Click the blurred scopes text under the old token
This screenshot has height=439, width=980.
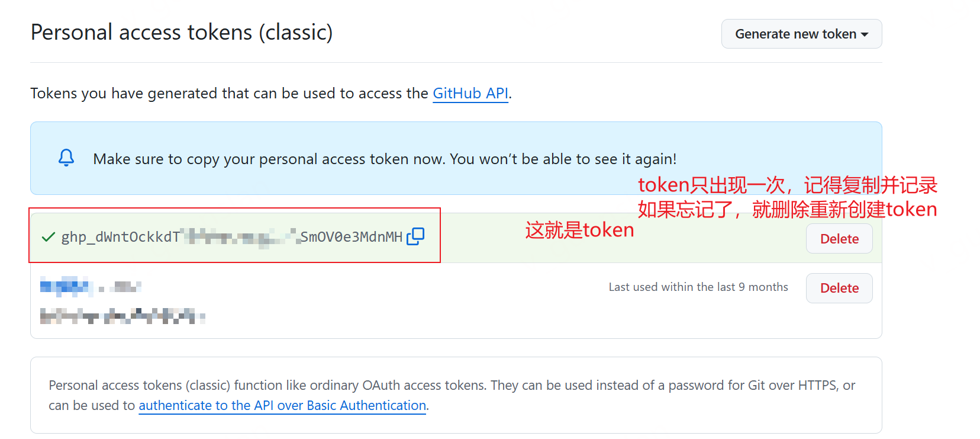point(121,316)
